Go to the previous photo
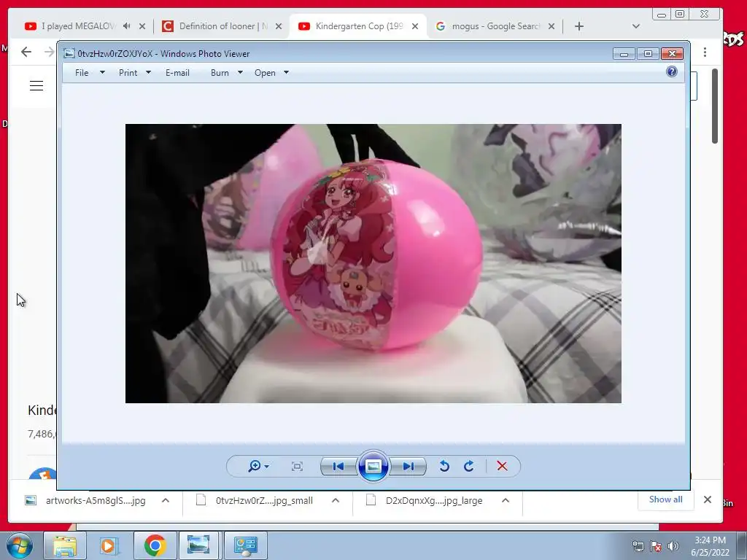 tap(338, 466)
